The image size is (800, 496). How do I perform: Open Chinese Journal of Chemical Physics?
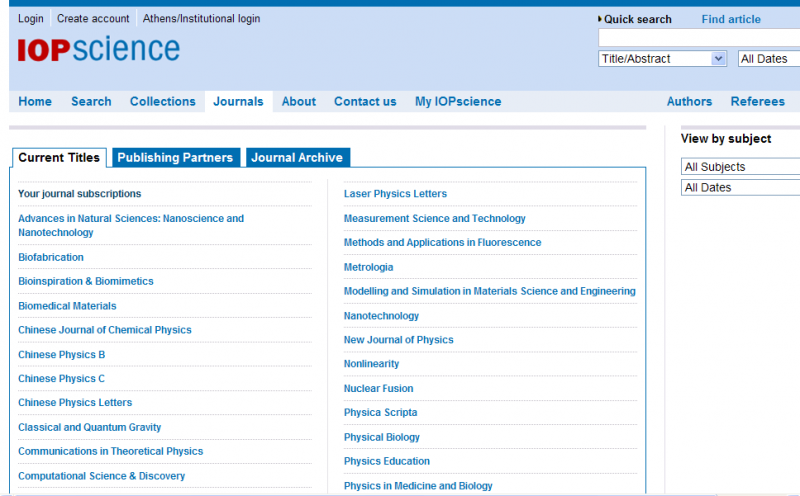[x=105, y=330]
